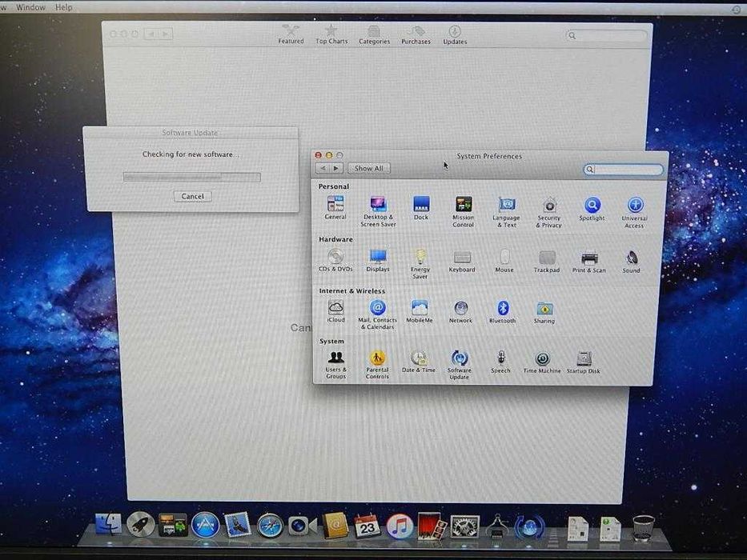747x560 pixels.
Task: Open FaceTime from the Dock
Action: tap(302, 526)
